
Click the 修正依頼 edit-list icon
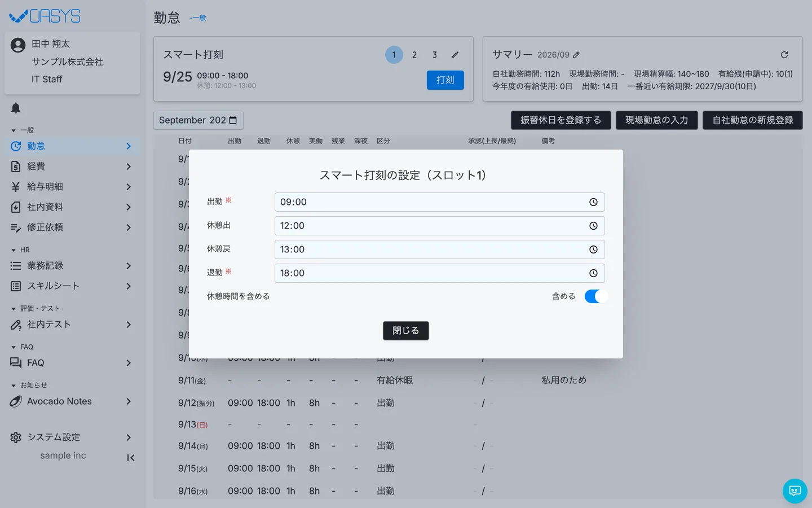(x=16, y=227)
